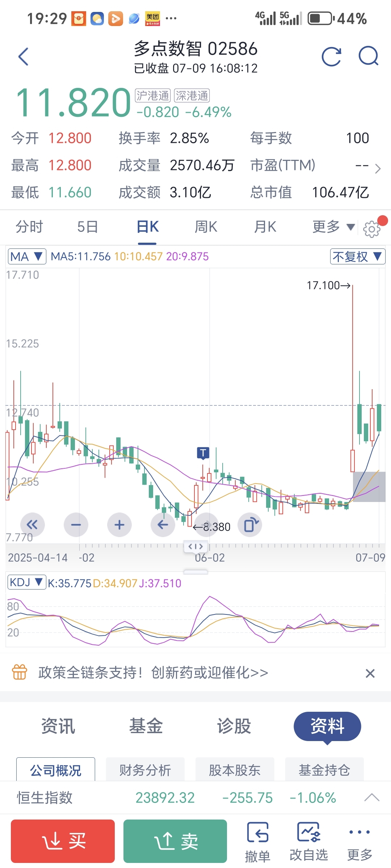The width and height of the screenshot is (391, 868).
Task: Open the Meituan notification icon
Action: [x=152, y=18]
